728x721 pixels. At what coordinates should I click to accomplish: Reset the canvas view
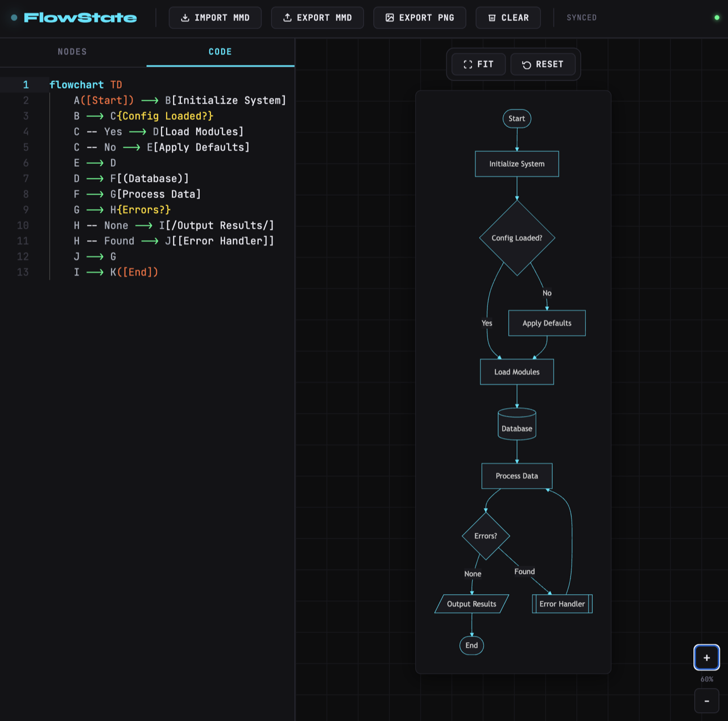pos(543,64)
